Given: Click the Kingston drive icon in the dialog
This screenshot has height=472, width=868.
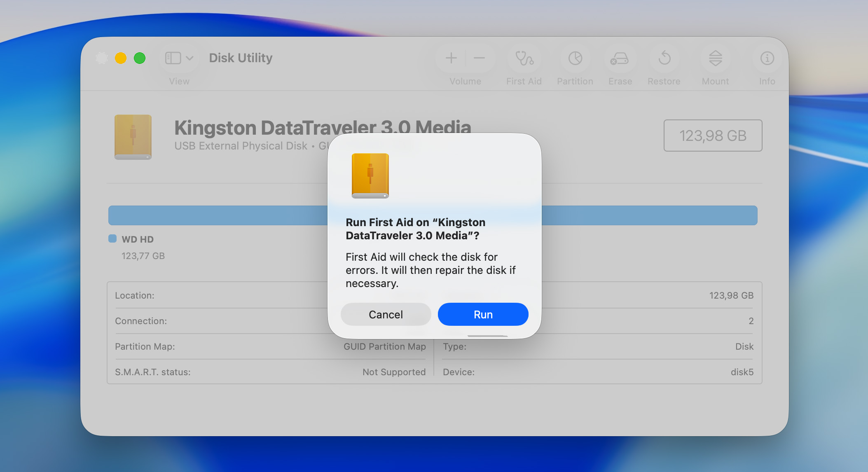Looking at the screenshot, I should coord(370,176).
